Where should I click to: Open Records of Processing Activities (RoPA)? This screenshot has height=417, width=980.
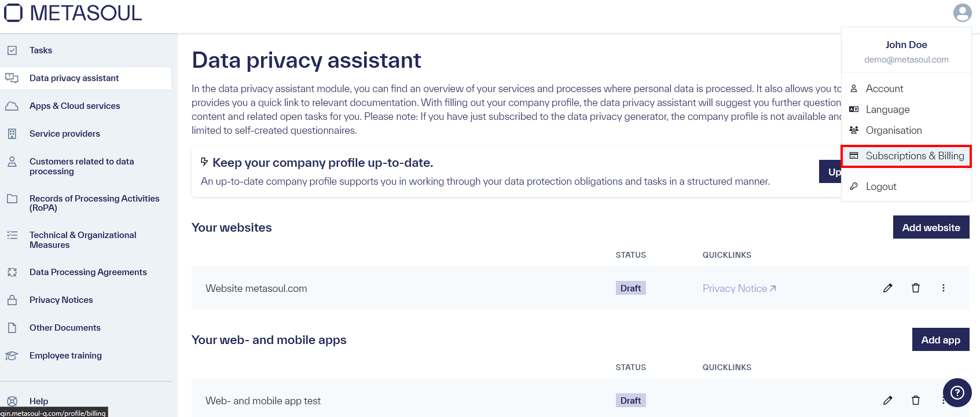[94, 203]
